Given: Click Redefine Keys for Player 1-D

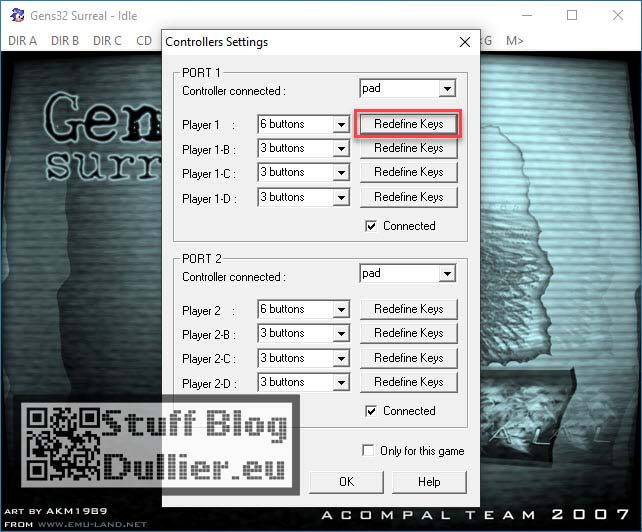Looking at the screenshot, I should tap(408, 197).
